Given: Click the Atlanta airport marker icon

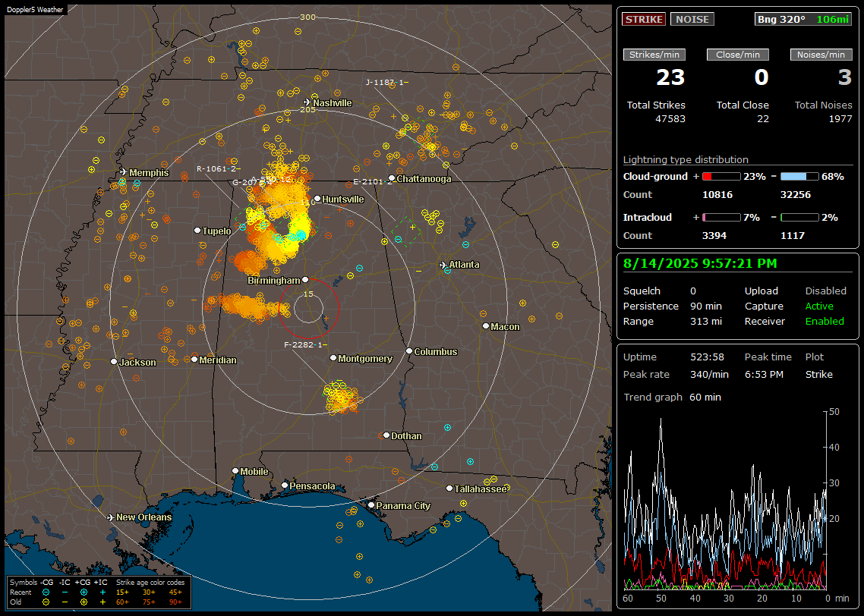Looking at the screenshot, I should [443, 265].
